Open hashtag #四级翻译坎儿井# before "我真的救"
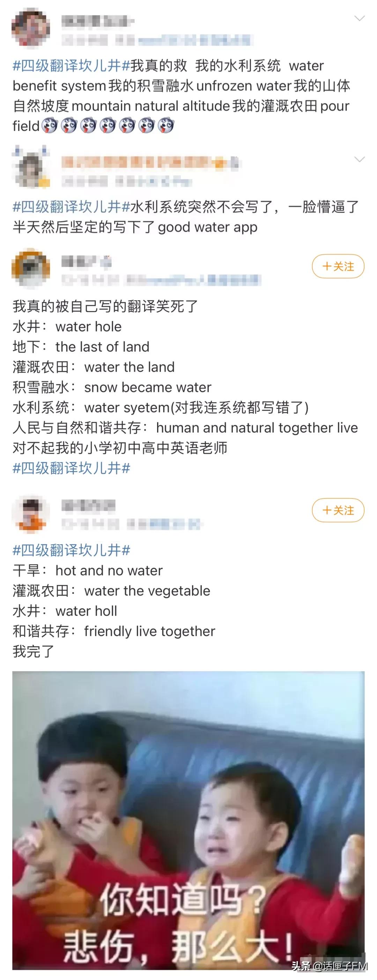 click(x=71, y=66)
